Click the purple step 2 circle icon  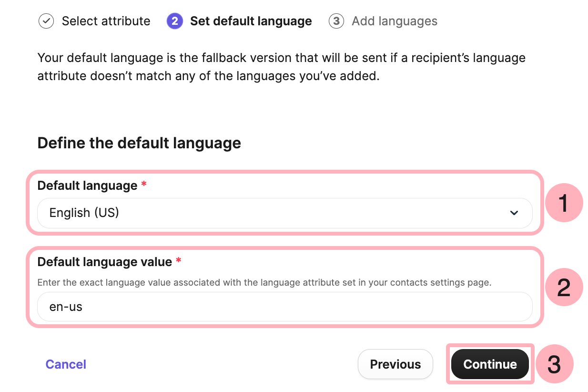point(174,21)
